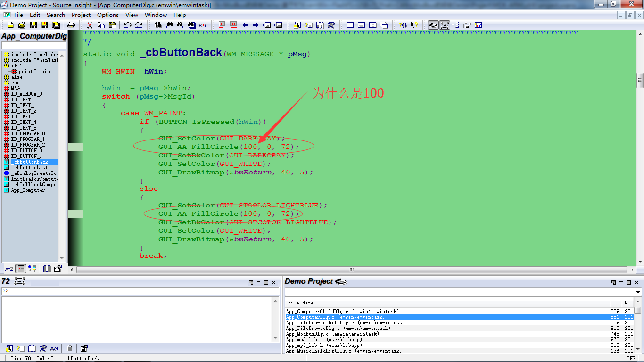Select _cbButtonList in the symbol list
This screenshot has width=644, height=362.
tap(29, 167)
